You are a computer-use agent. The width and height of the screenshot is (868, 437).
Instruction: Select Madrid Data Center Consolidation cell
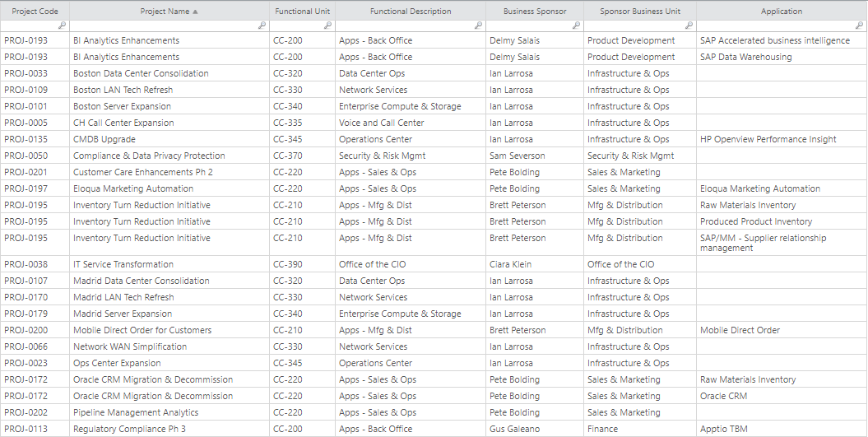(169, 281)
